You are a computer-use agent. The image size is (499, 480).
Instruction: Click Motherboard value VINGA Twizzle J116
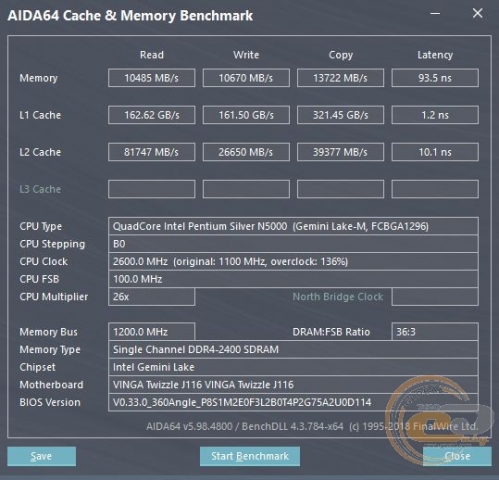coord(293,385)
